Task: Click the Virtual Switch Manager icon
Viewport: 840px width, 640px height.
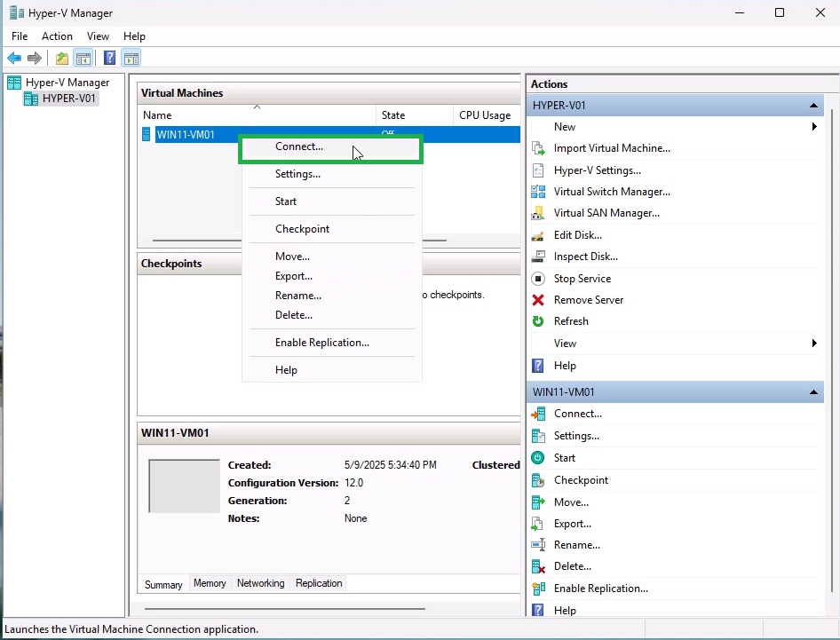Action: tap(538, 192)
